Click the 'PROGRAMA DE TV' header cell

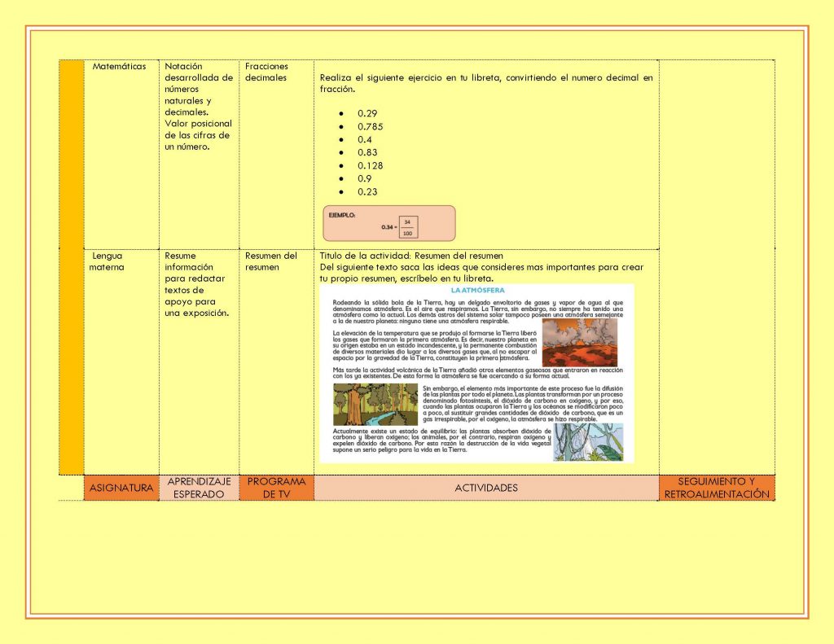click(277, 488)
